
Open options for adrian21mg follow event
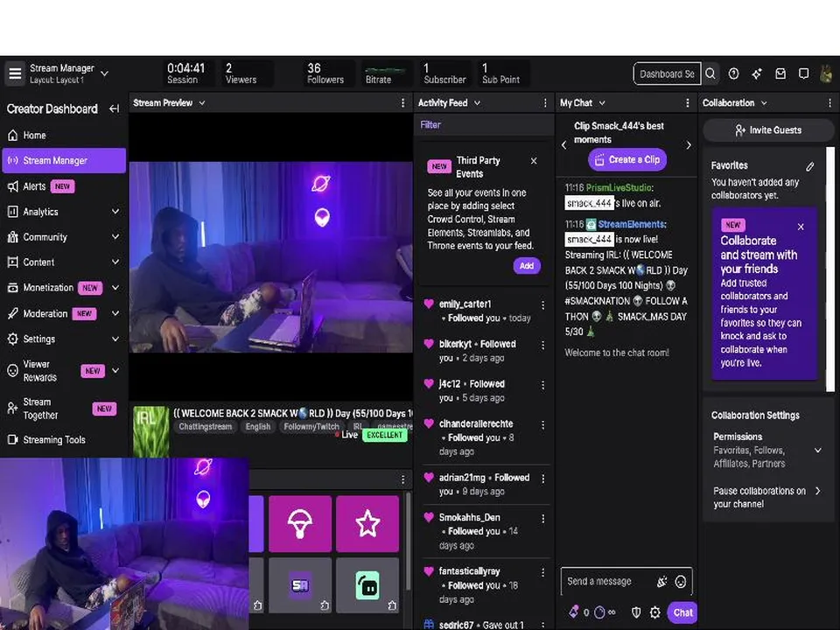[x=542, y=479]
